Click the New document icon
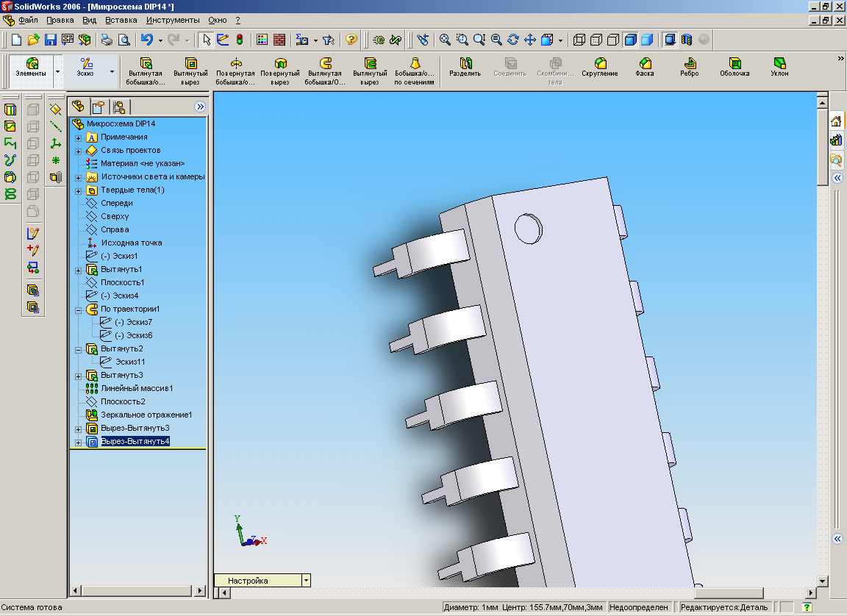The height and width of the screenshot is (616, 847). (x=16, y=40)
